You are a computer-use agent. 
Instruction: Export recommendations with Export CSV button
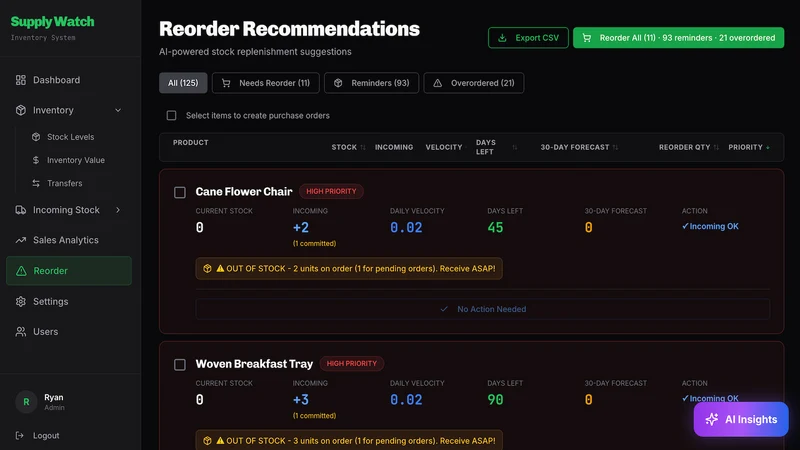(528, 38)
